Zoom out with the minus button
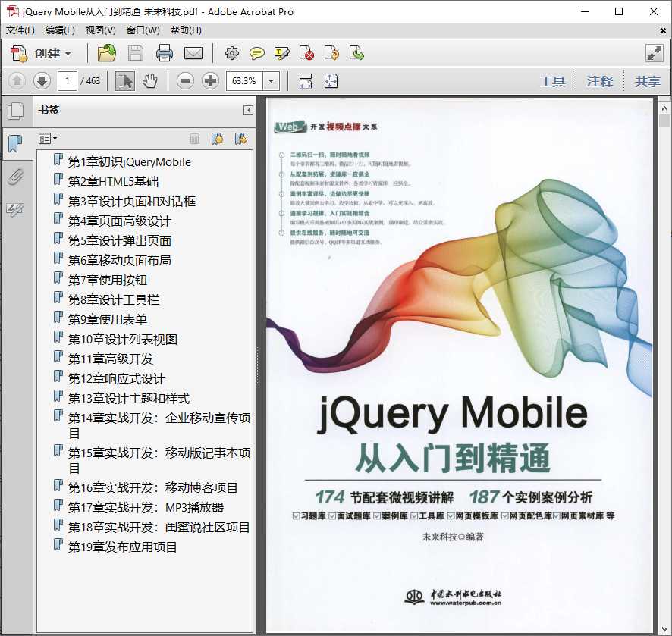Viewport: 672px width, 636px height. (x=185, y=80)
